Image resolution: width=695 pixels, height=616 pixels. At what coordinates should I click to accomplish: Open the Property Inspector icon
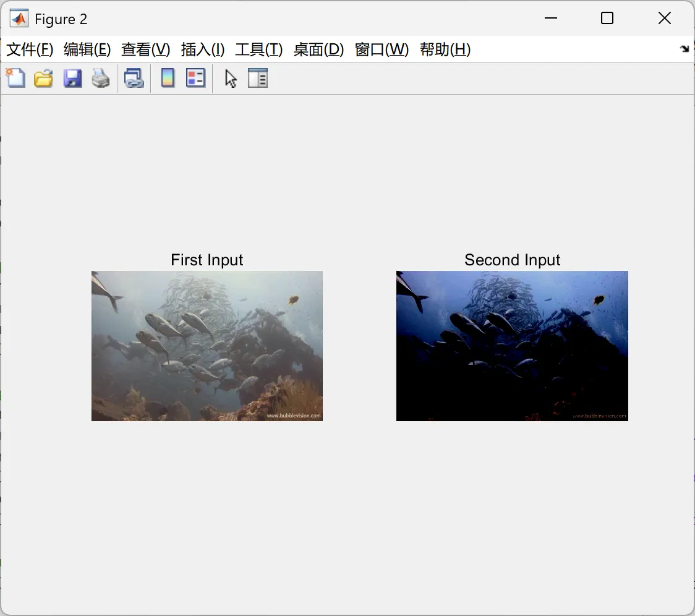pyautogui.click(x=258, y=79)
